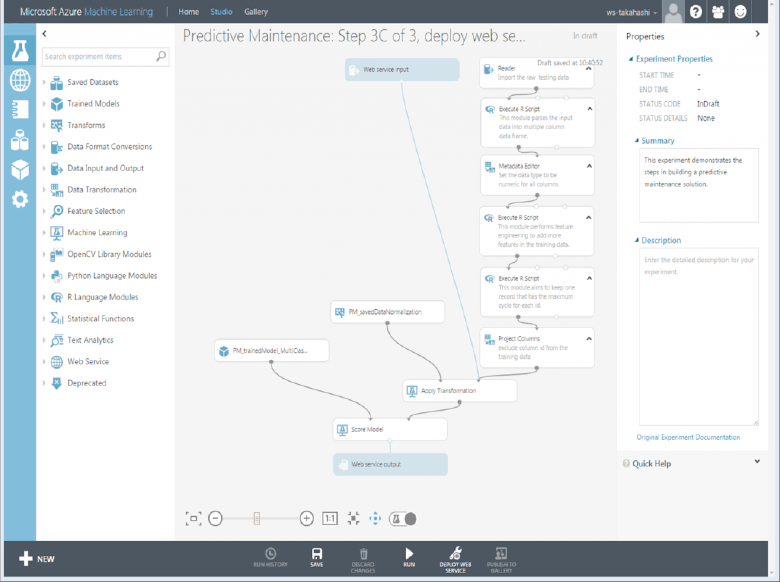
Task: Open the Experiments flask icon in sidebar
Action: click(x=20, y=50)
